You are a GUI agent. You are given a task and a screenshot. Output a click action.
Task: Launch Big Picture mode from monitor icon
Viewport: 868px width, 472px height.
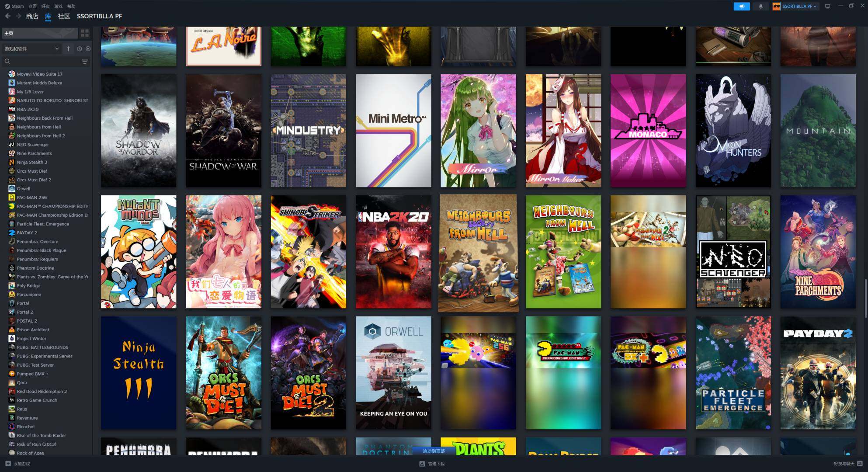click(x=827, y=7)
